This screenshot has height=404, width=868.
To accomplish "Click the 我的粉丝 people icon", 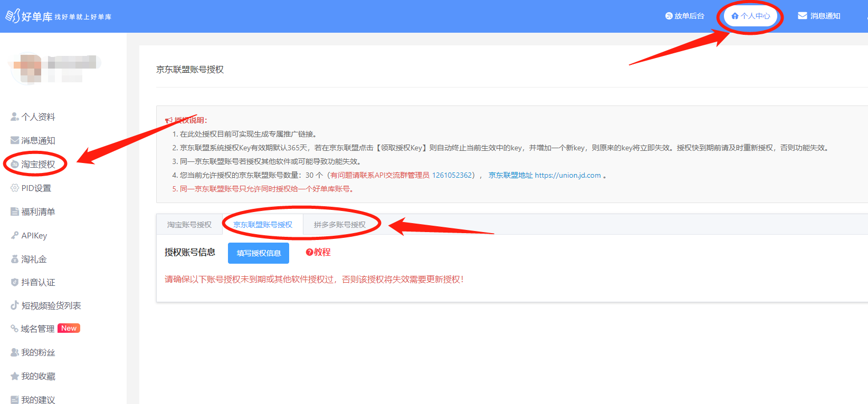I will click(15, 352).
